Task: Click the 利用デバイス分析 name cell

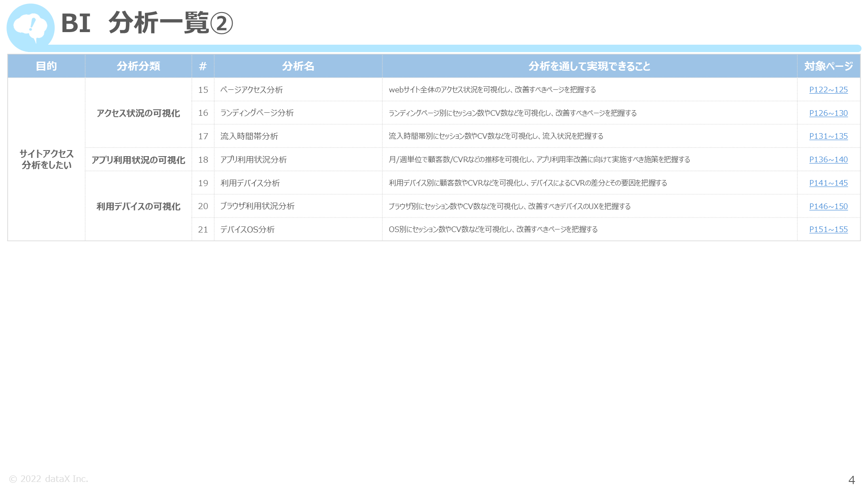Action: click(x=298, y=183)
